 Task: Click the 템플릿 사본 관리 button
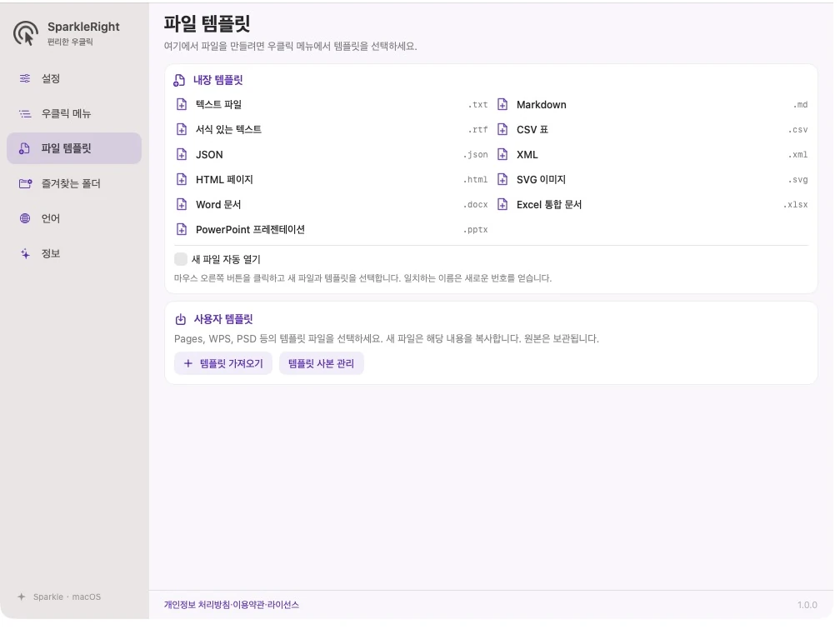[x=322, y=364]
